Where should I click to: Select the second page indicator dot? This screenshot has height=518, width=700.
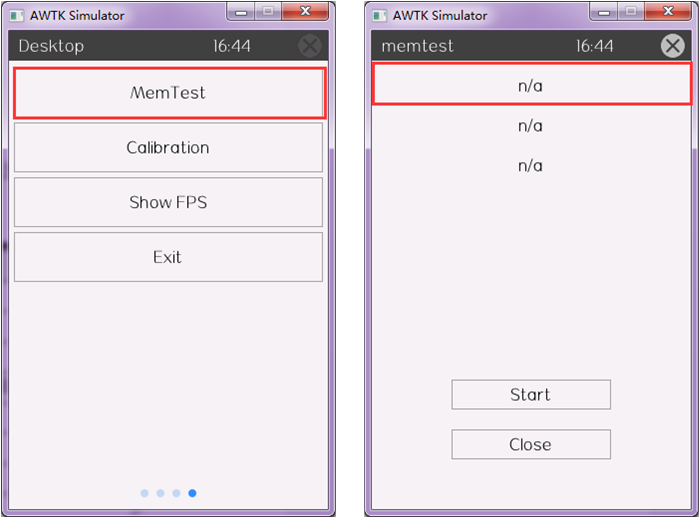coord(160,493)
